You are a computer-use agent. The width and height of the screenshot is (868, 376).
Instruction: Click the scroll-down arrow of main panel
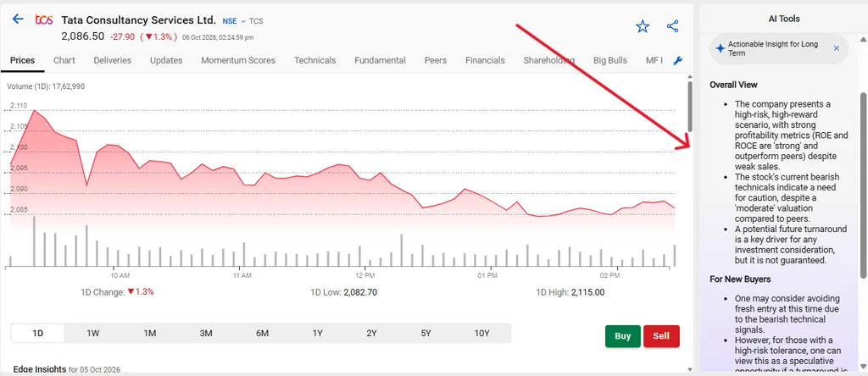coord(689,369)
